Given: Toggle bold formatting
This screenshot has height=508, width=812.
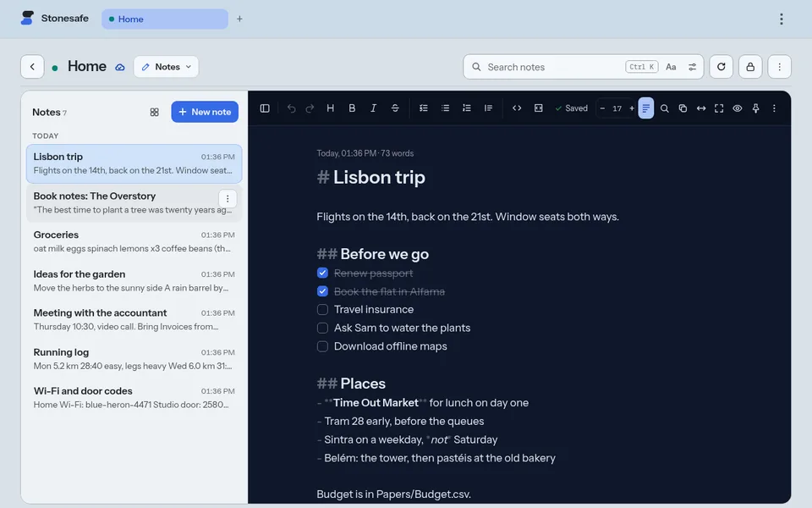Looking at the screenshot, I should (352, 108).
